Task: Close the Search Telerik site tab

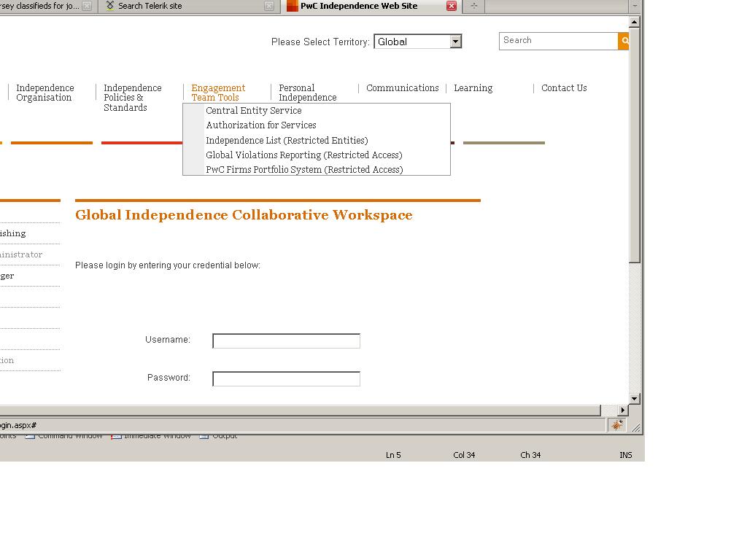Action: click(269, 6)
